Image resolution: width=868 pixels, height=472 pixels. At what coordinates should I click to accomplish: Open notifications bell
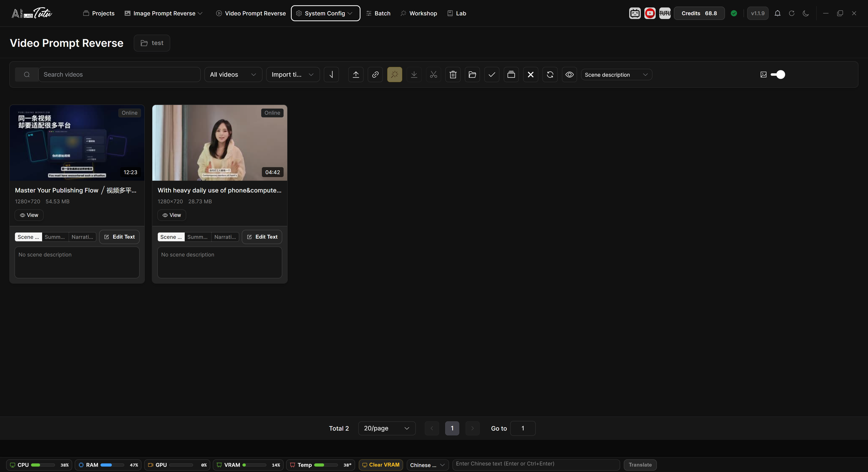click(x=777, y=13)
